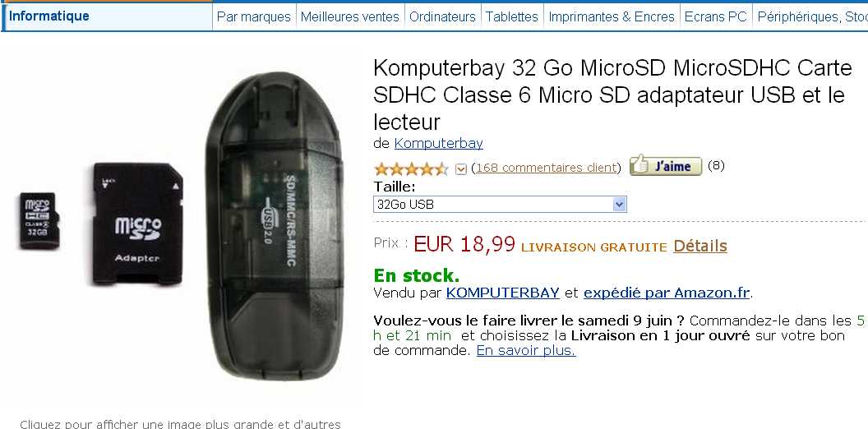Click the En savoir plus link
The height and width of the screenshot is (429, 868).
pos(526,351)
